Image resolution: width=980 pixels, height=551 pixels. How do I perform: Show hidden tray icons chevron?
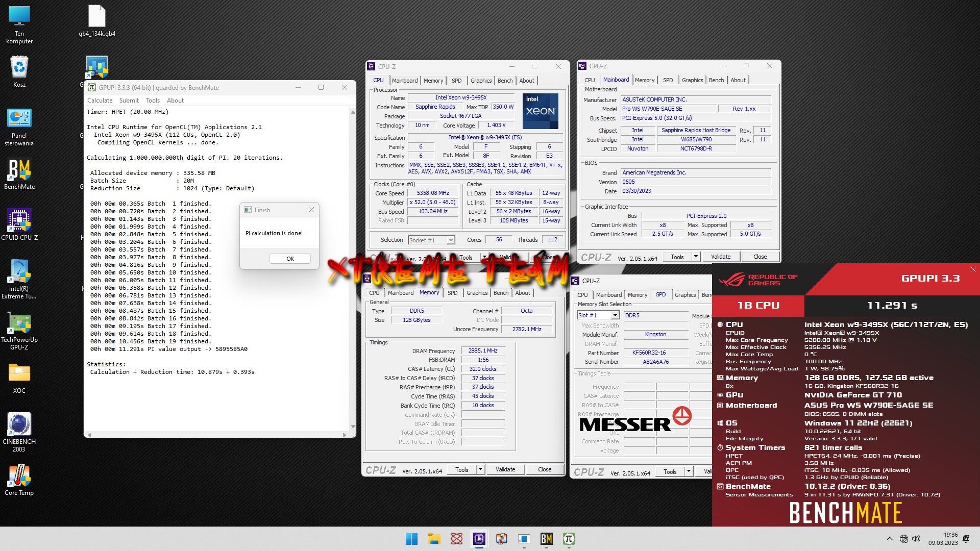(890, 539)
